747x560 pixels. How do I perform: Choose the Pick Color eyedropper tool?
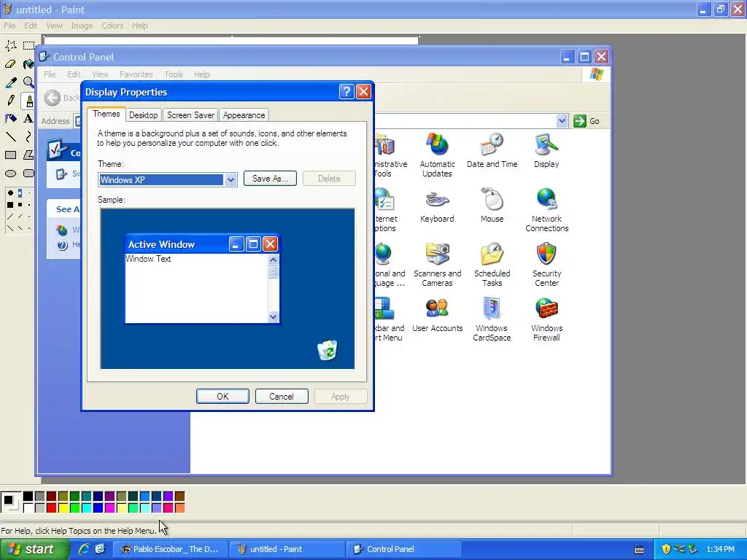(10, 82)
